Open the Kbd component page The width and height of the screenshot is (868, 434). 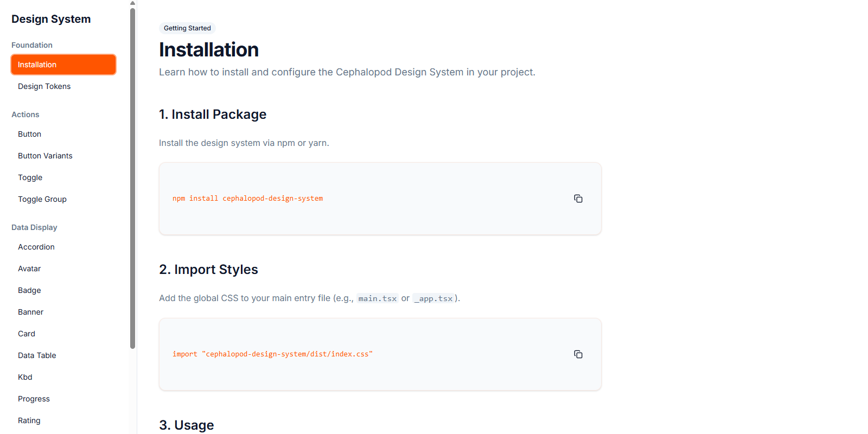(63, 377)
